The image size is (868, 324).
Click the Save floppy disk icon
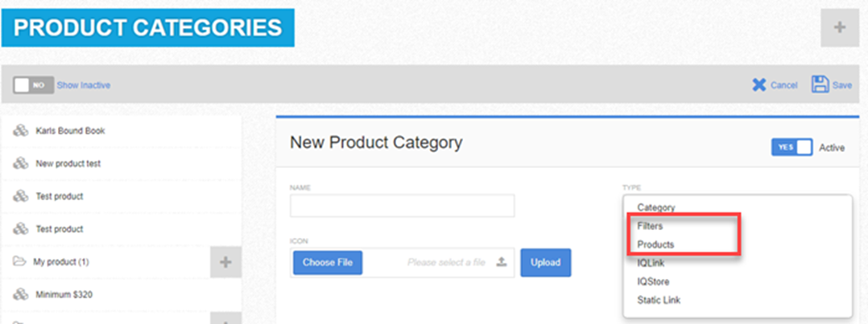820,84
